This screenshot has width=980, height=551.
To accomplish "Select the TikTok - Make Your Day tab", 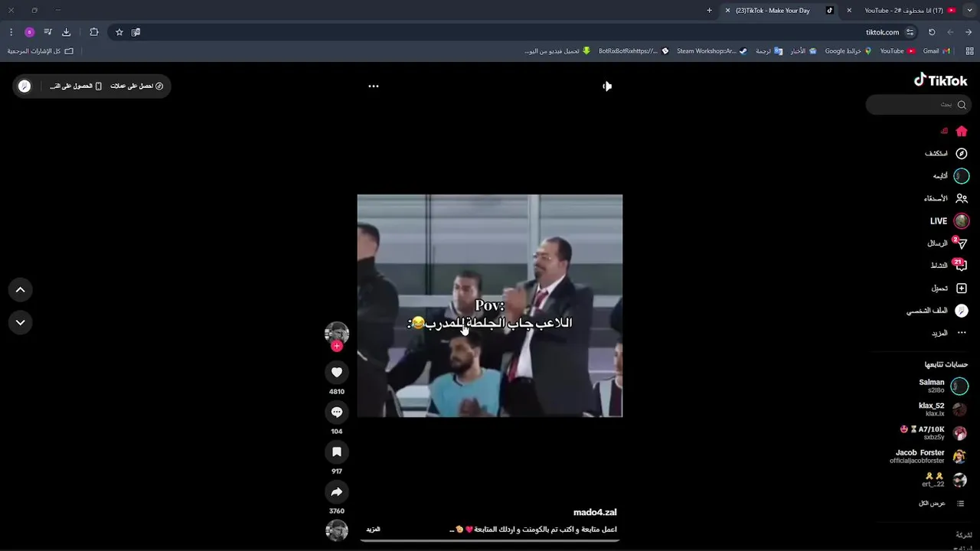I will point(779,11).
